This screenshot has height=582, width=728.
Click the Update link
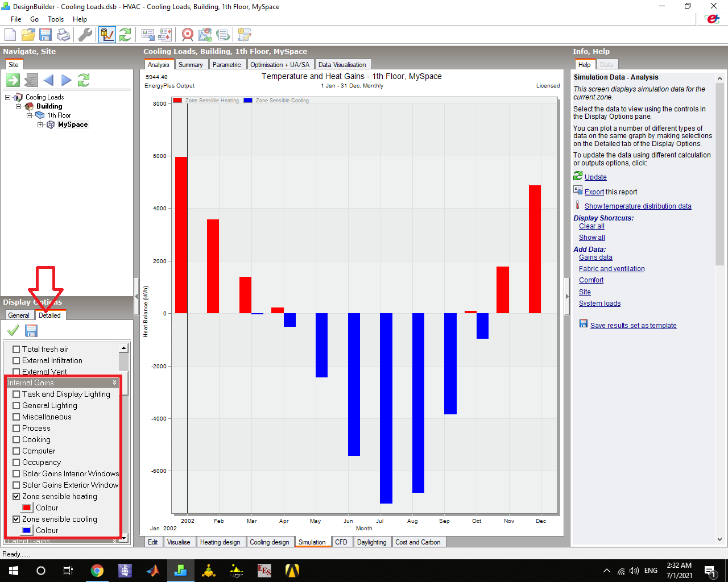[595, 177]
